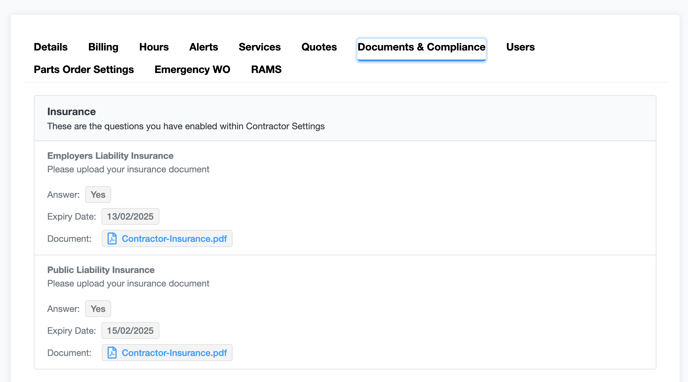Open Employers Liability Contractor-Insurance.pdf link
The height and width of the screenshot is (382, 688).
[x=174, y=239]
